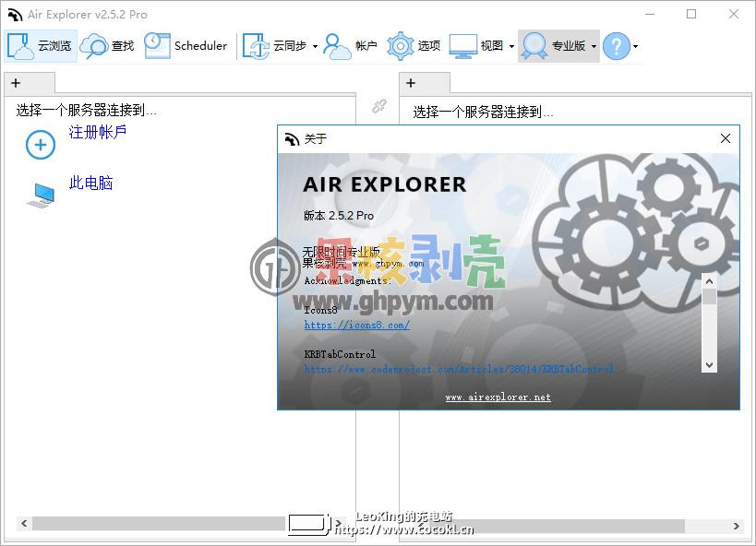Screen dimensions: 756x546
Task: Click the acknowledgments scrollbar thumb
Action: (x=709, y=296)
